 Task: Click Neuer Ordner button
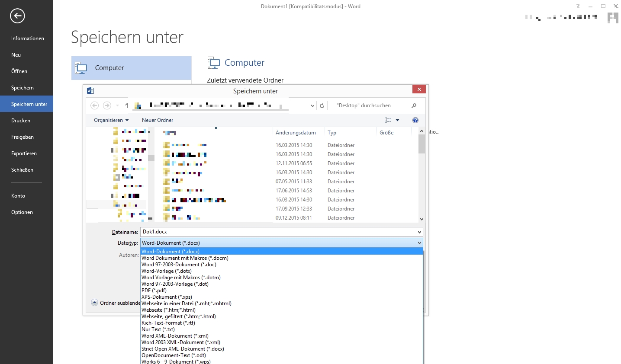[x=158, y=120]
